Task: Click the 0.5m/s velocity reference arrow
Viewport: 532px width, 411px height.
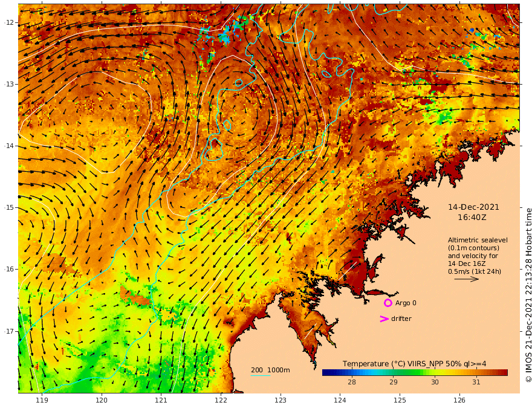Action: 466,279
